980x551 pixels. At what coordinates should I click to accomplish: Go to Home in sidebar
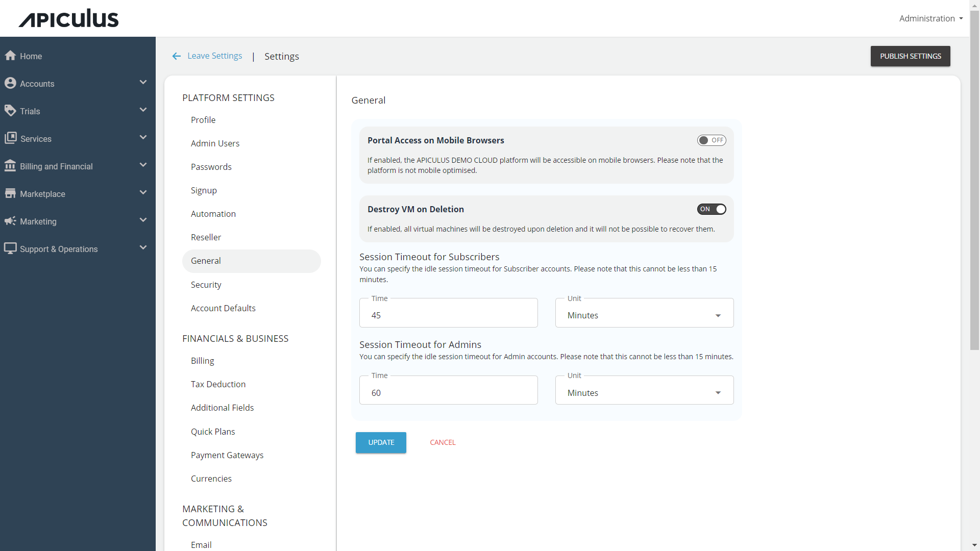click(x=31, y=56)
